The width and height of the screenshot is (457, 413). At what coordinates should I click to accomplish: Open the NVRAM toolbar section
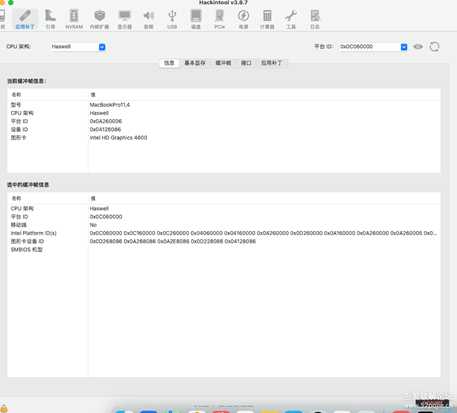click(x=74, y=19)
